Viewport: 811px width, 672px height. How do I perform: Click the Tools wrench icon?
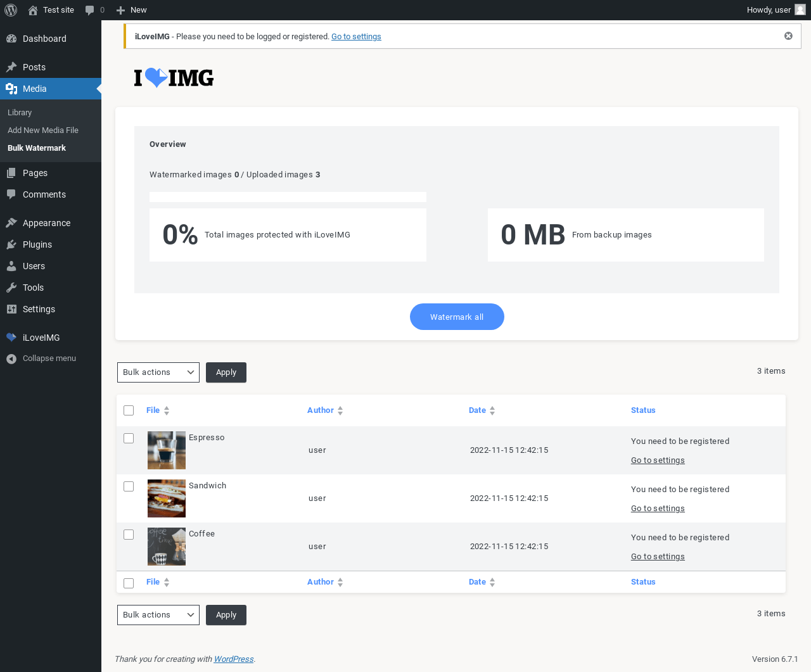pos(11,288)
